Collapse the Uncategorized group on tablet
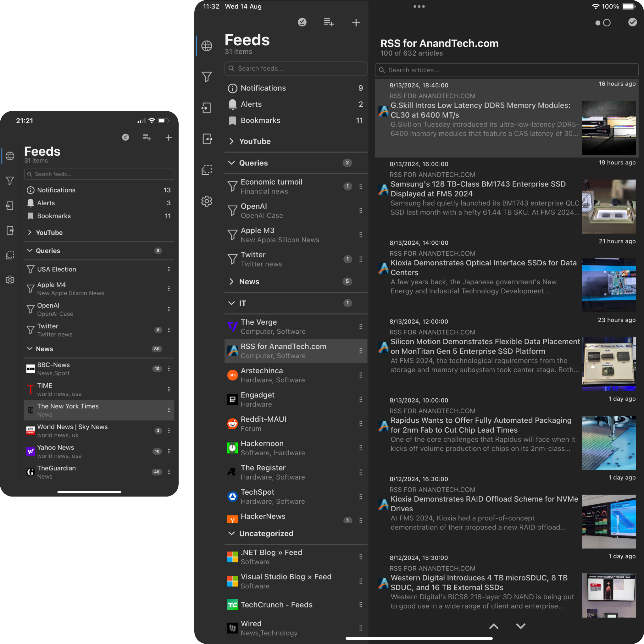The width and height of the screenshot is (644, 644). tap(296, 533)
